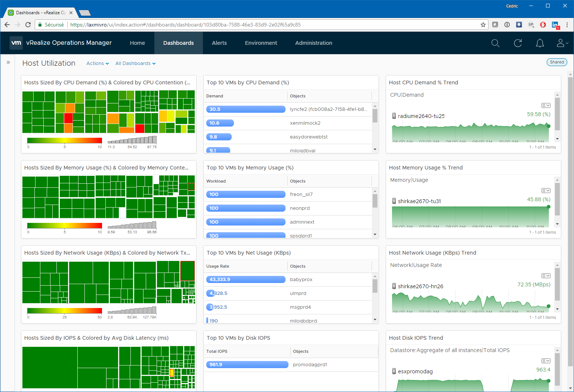This screenshot has height=392, width=574.
Task: Go to the Administration tab
Action: (314, 43)
